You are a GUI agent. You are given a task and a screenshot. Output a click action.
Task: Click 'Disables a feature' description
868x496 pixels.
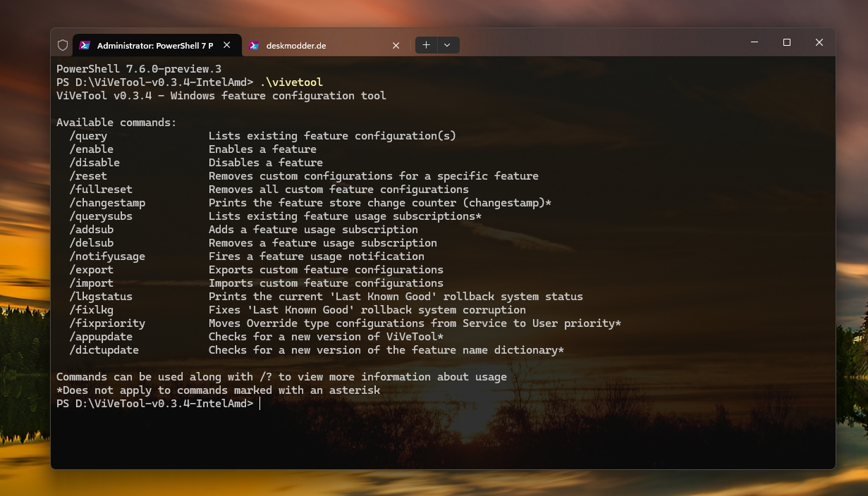[266, 163]
